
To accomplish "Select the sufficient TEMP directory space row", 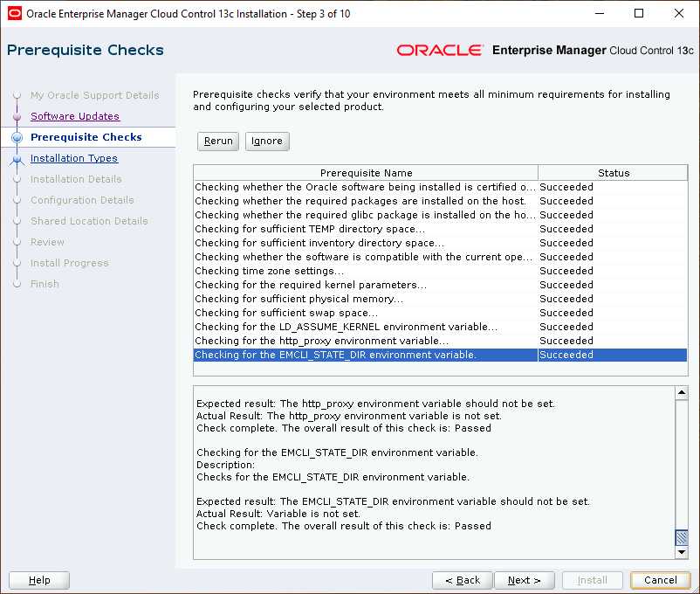I will 440,229.
